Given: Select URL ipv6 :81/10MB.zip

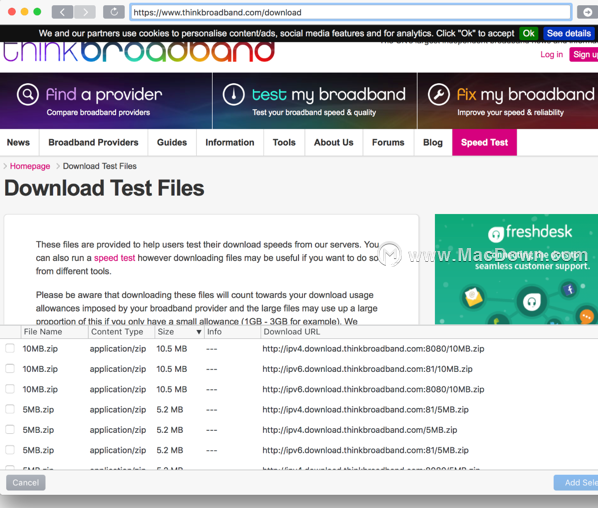Looking at the screenshot, I should click(367, 369).
